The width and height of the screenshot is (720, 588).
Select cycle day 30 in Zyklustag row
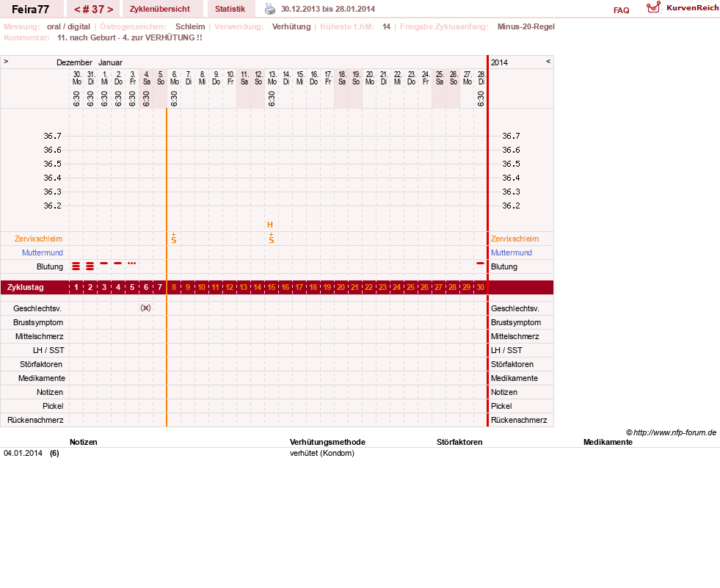point(480,287)
